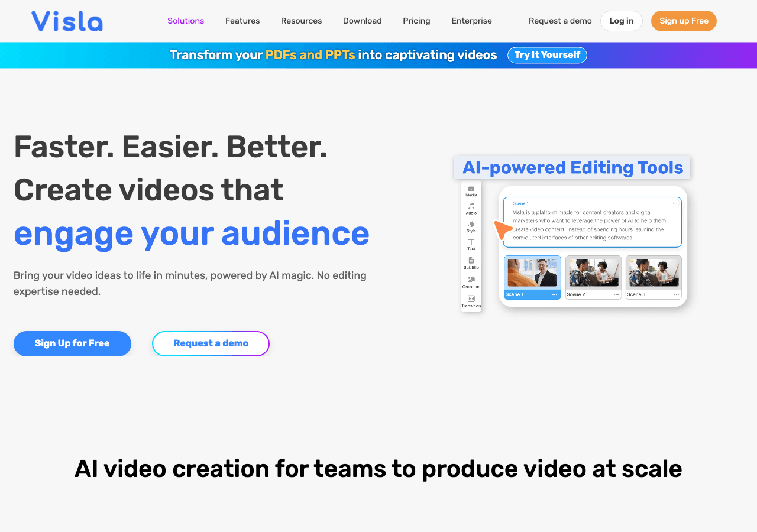
Task: Select the Scene 3 thumbnail
Action: click(x=654, y=277)
